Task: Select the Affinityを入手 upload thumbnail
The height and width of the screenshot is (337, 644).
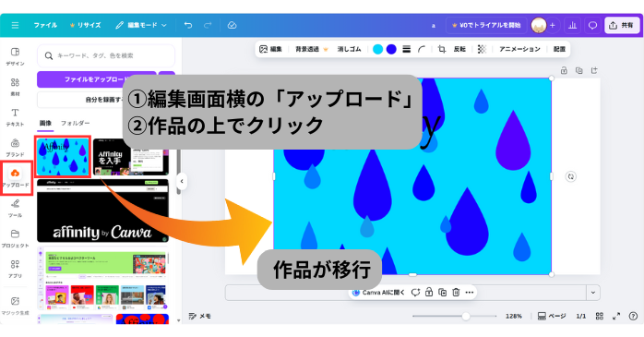Action: click(x=131, y=157)
